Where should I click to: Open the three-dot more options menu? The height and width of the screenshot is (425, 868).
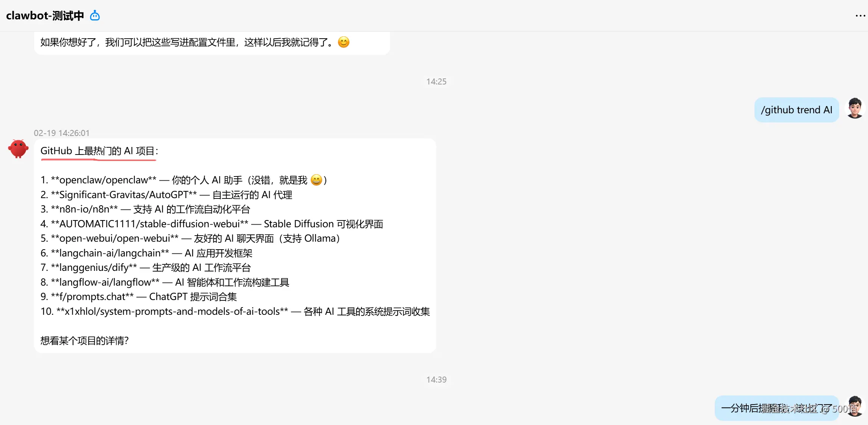coord(860,16)
